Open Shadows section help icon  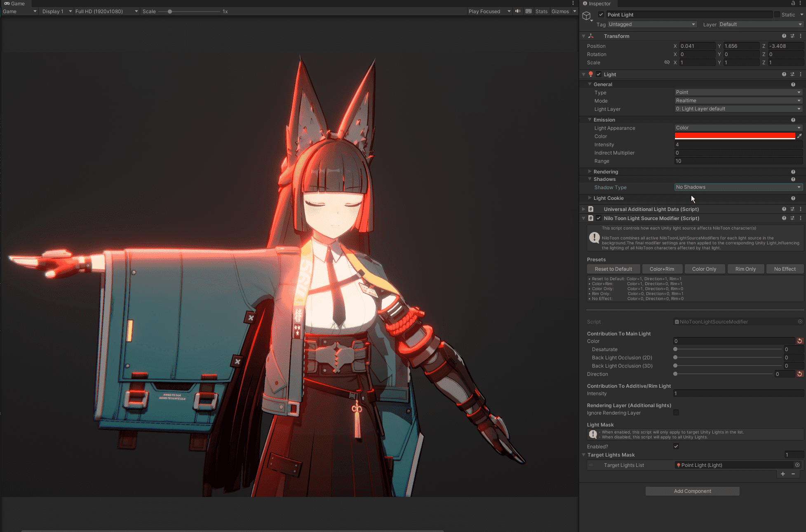coord(793,179)
